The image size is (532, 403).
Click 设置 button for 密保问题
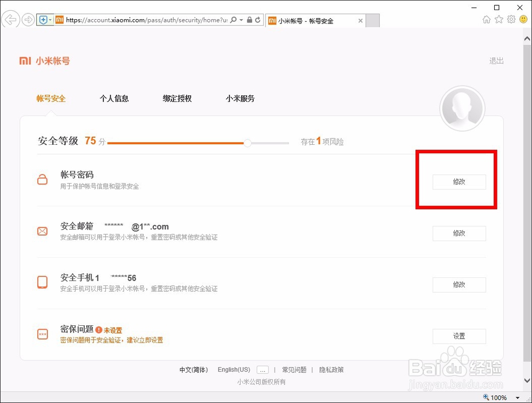point(459,336)
